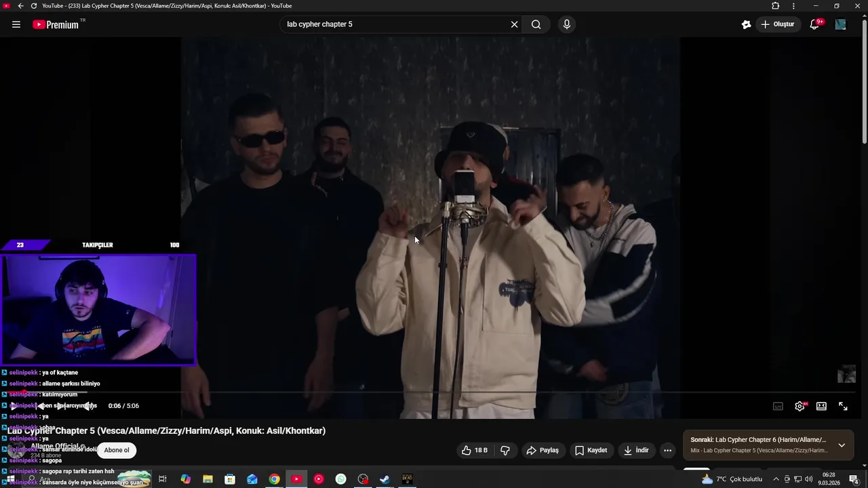This screenshot has width=868, height=488.
Task: Click the TAKİPÇİLER follower goal bar
Action: click(98, 245)
